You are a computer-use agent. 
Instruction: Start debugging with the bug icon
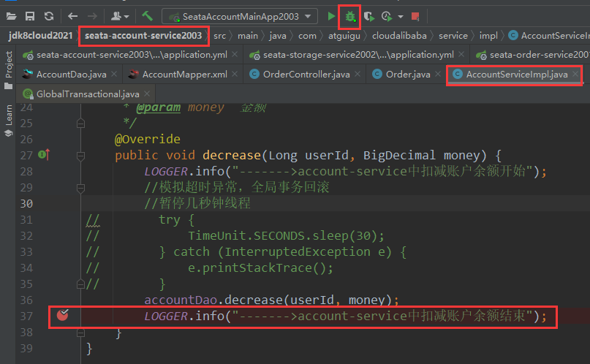(350, 17)
